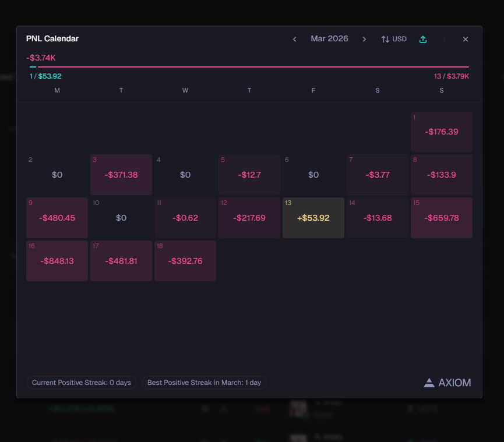Select day 1 cell showing -$176.39
This screenshot has width=504, height=442.
tap(441, 132)
